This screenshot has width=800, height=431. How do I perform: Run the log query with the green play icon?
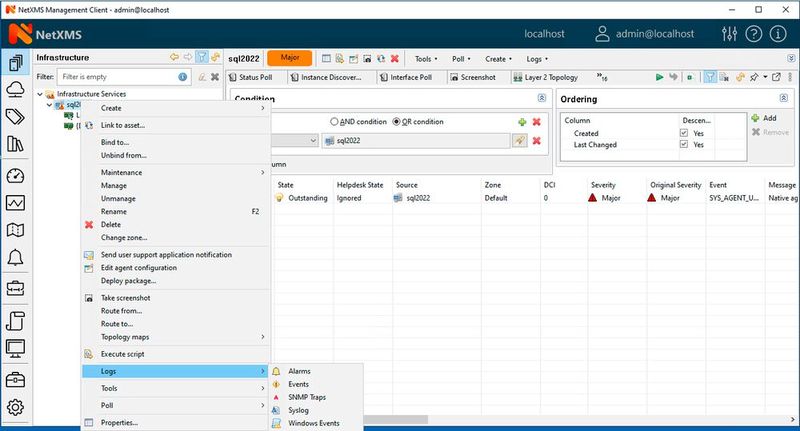pyautogui.click(x=659, y=77)
